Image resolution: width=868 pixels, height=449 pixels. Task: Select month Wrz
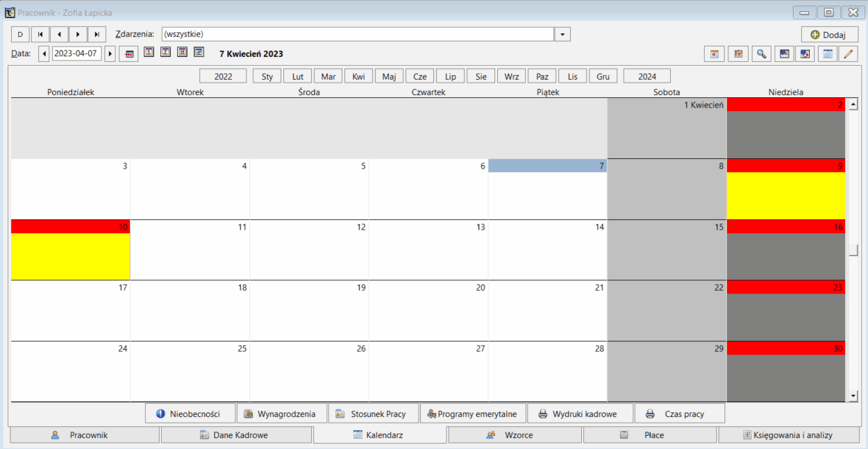click(512, 76)
